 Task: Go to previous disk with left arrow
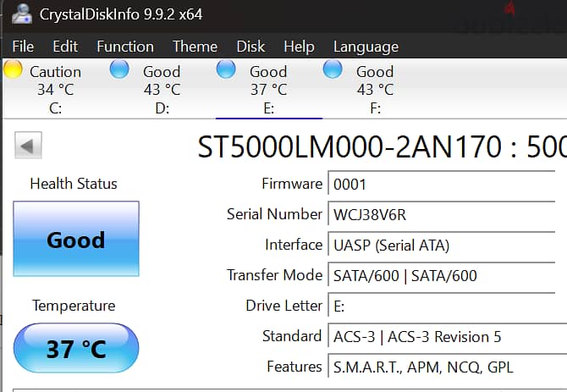pyautogui.click(x=28, y=146)
